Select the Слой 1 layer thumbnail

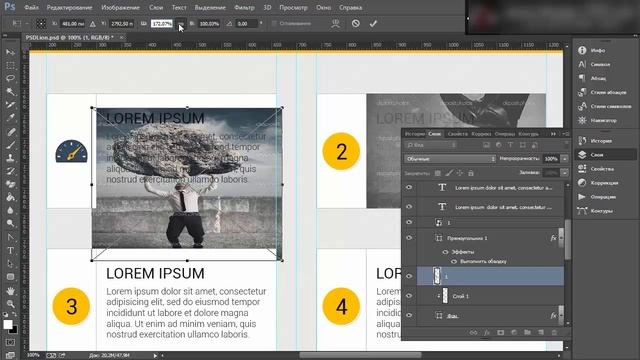(x=444, y=296)
